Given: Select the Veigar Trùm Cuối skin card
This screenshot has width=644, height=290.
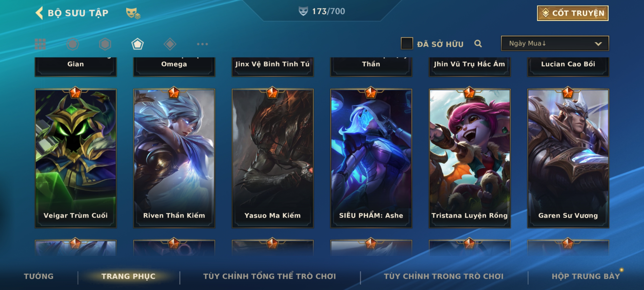Looking at the screenshot, I should coord(76,158).
